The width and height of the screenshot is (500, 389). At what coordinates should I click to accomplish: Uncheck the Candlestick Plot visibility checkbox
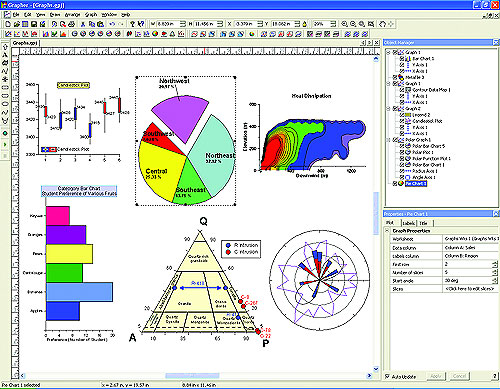click(402, 121)
